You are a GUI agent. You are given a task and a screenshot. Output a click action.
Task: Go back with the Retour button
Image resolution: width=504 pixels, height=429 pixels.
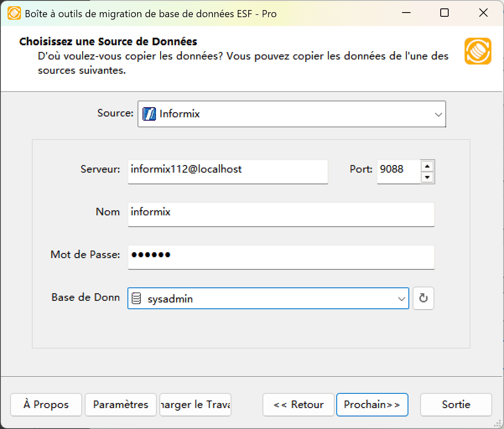[298, 405]
